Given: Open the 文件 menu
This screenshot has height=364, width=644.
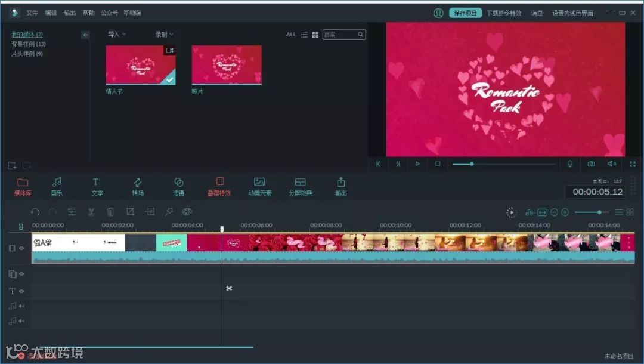Looking at the screenshot, I should click(x=32, y=12).
